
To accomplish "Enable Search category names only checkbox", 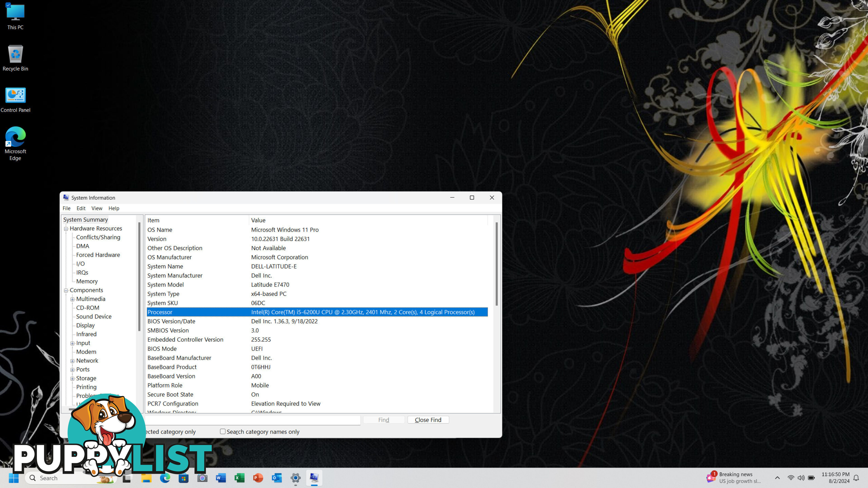I will [223, 431].
